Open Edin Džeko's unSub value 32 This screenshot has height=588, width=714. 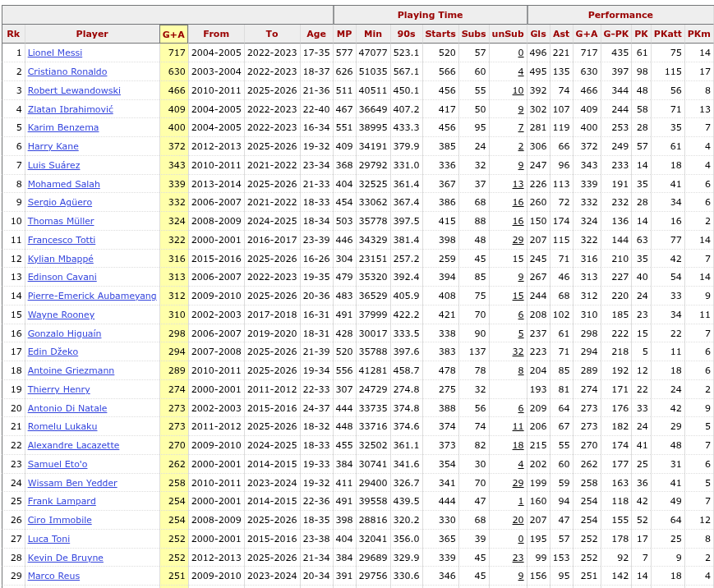(x=518, y=351)
